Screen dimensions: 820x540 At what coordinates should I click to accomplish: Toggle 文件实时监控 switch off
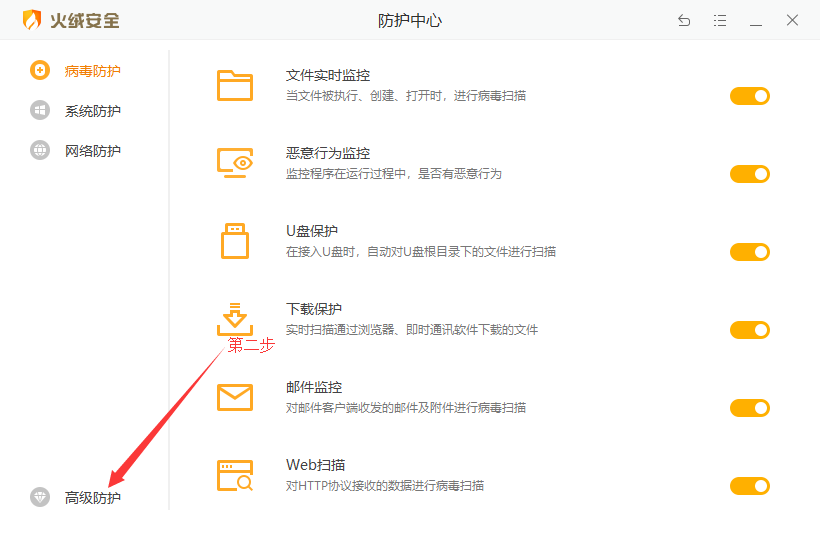[x=749, y=96]
